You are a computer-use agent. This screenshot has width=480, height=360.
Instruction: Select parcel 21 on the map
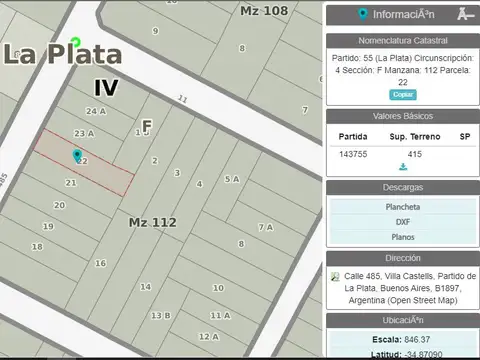tap(71, 183)
